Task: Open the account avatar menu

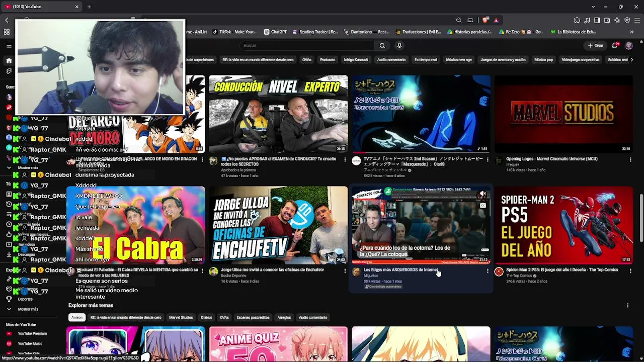Action: [629, 46]
